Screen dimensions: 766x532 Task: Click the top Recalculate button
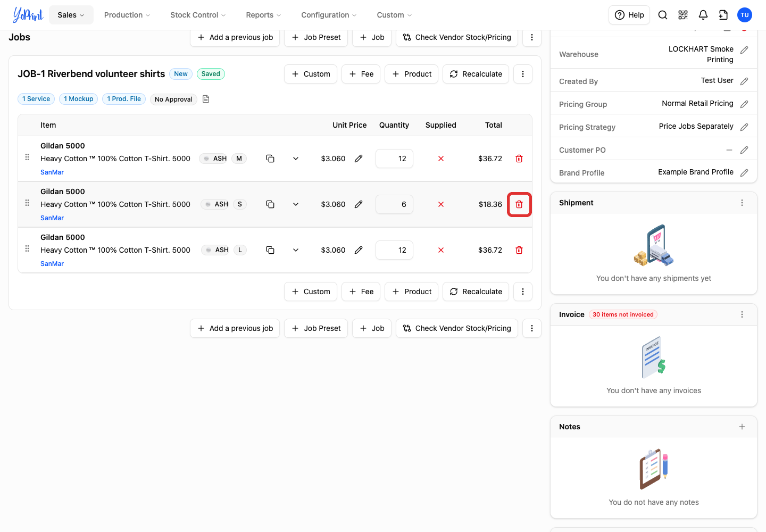(x=476, y=74)
